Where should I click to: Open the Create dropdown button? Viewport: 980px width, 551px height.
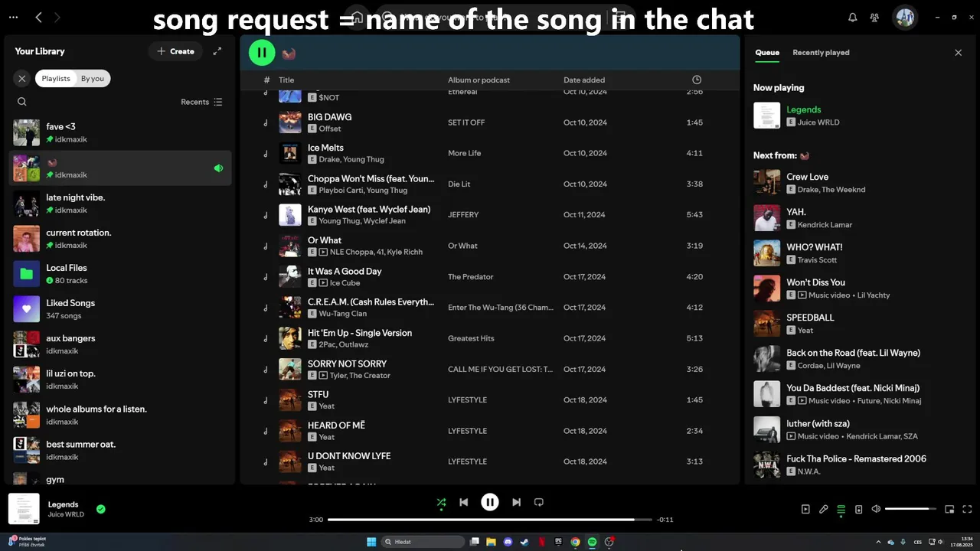[x=175, y=51]
